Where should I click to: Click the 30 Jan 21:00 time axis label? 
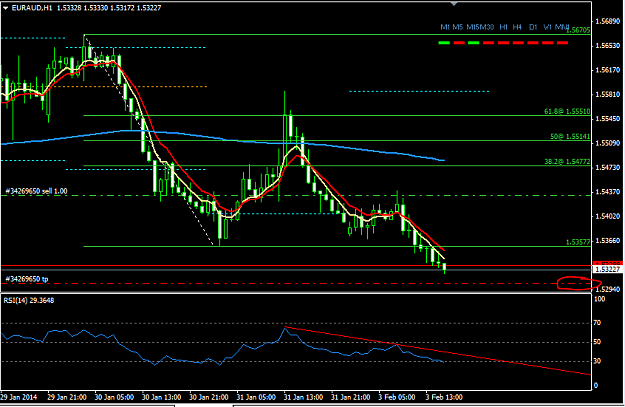coord(208,397)
